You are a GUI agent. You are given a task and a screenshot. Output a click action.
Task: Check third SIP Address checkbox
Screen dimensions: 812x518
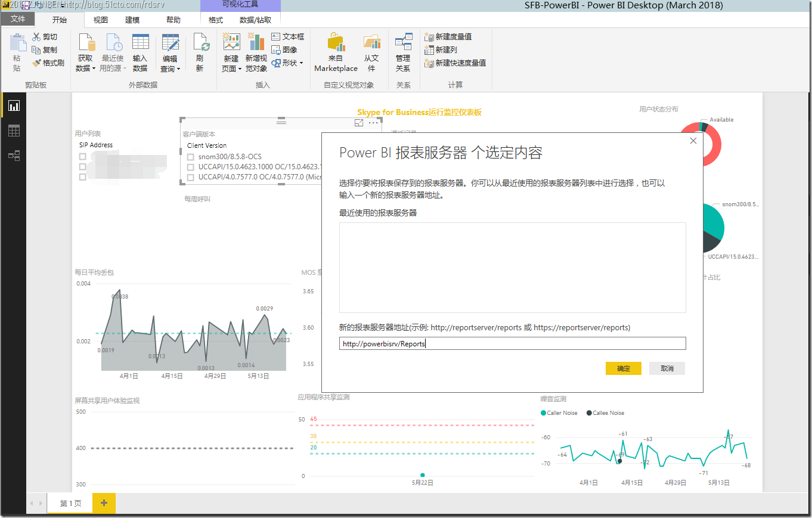(83, 177)
